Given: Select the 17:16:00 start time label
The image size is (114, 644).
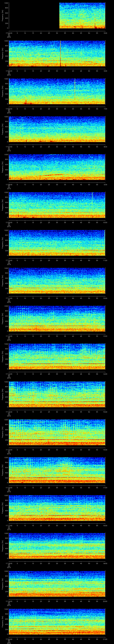Looking at the screenshot, I should 9,487.
